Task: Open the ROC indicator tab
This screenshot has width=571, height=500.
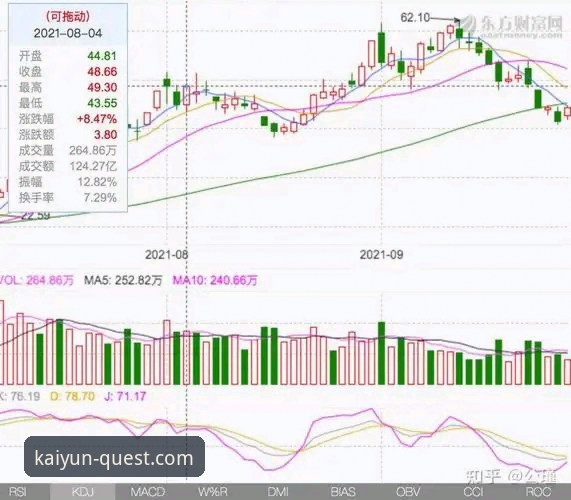Action: click(538, 492)
